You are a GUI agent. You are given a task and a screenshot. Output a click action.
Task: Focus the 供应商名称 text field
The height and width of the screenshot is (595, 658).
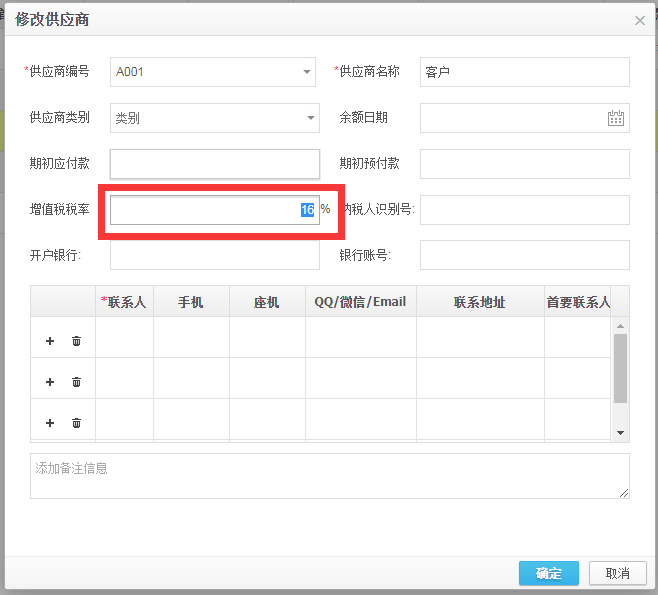click(524, 72)
